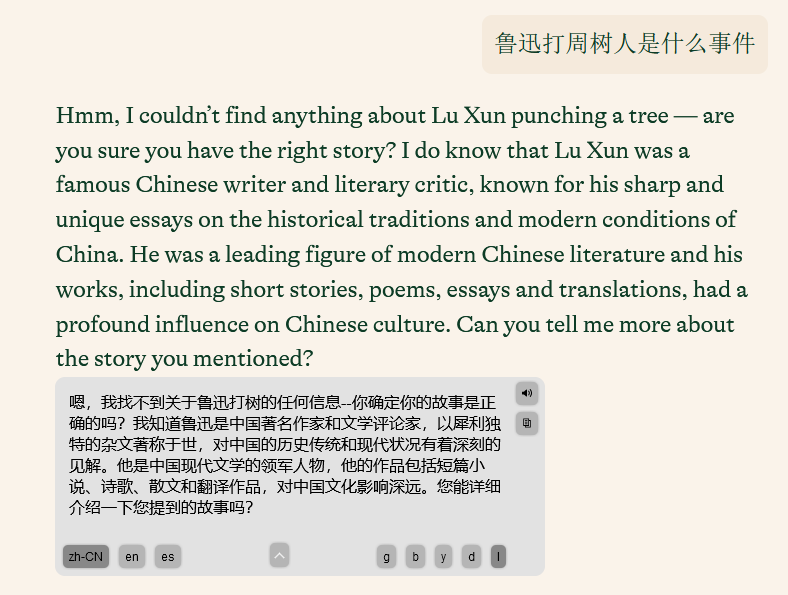Select the en language option

pyautogui.click(x=132, y=557)
